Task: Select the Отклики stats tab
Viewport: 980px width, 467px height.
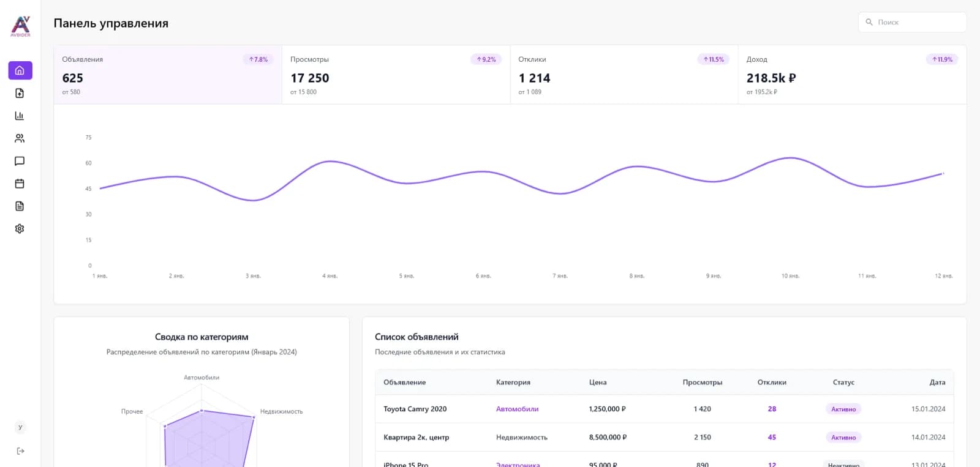Action: tap(624, 75)
